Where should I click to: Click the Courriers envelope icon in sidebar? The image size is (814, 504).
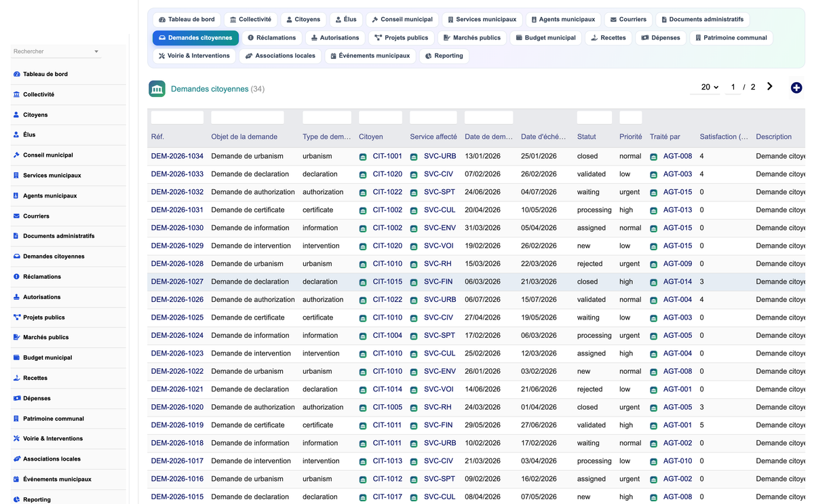tap(16, 216)
